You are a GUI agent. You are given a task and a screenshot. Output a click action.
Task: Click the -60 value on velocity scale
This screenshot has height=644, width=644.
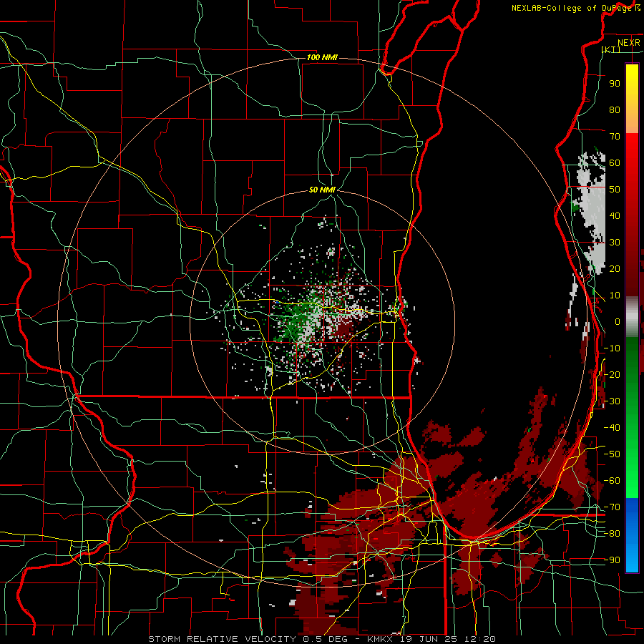[x=612, y=481]
